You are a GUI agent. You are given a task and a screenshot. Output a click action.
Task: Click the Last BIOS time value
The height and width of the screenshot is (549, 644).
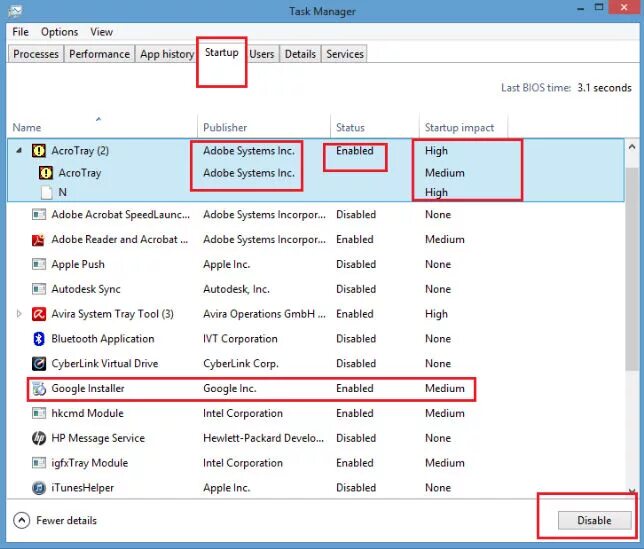click(x=604, y=87)
